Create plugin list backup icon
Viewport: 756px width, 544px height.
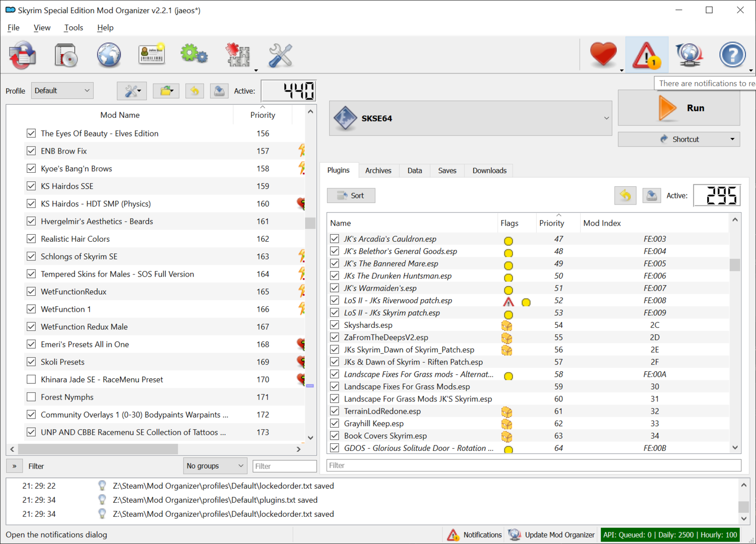tap(652, 195)
